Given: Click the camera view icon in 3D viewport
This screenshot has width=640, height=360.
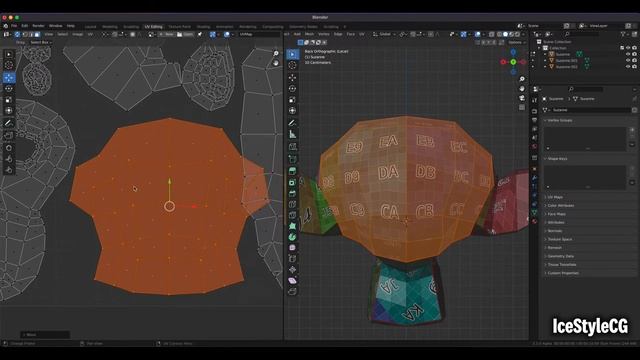Looking at the screenshot, I should 522,98.
